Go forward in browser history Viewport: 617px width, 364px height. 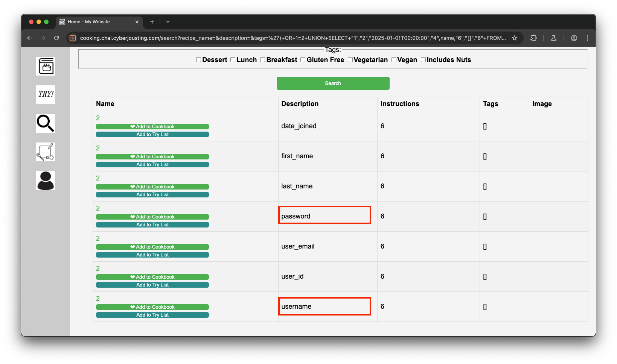click(43, 38)
